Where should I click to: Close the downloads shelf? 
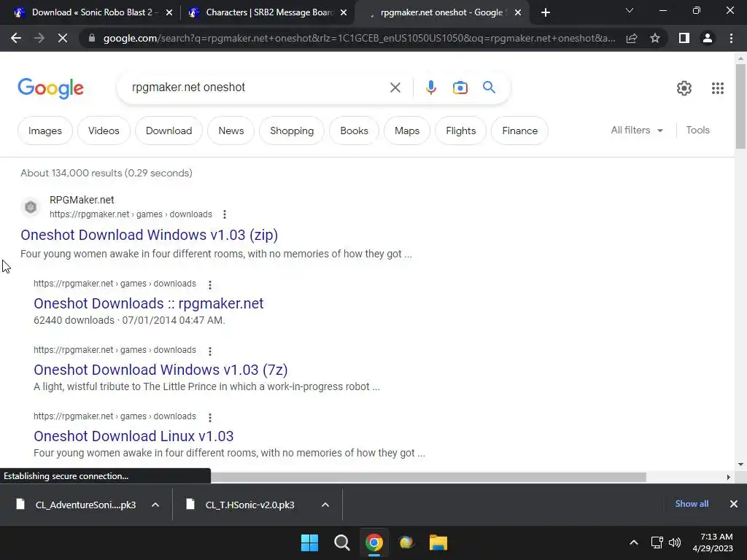(x=734, y=504)
